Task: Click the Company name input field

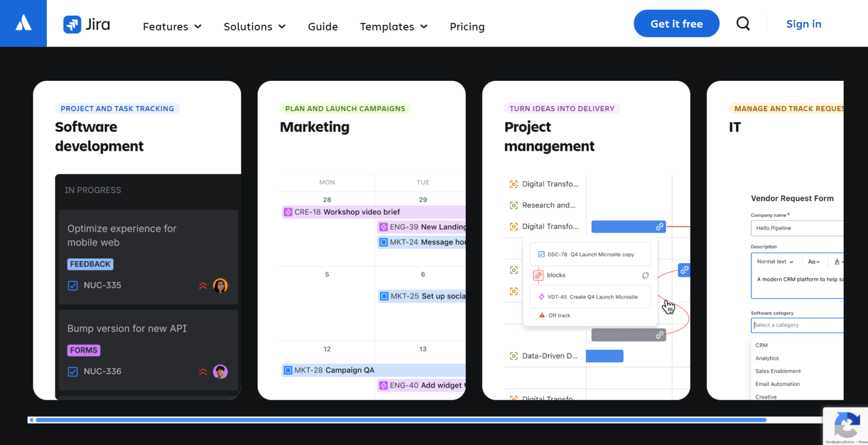Action: pyautogui.click(x=797, y=228)
